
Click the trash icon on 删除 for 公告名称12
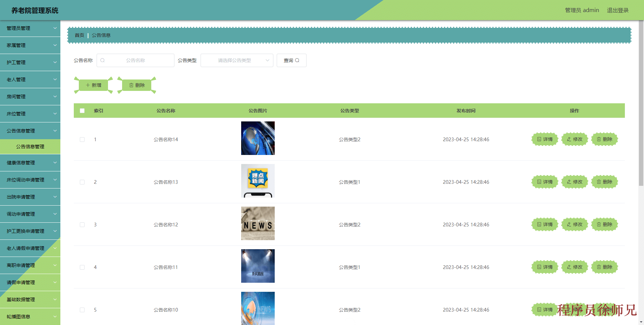coord(599,224)
